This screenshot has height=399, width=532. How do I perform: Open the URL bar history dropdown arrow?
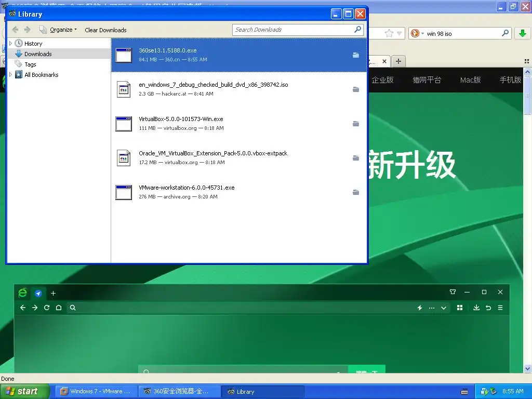[x=400, y=33]
